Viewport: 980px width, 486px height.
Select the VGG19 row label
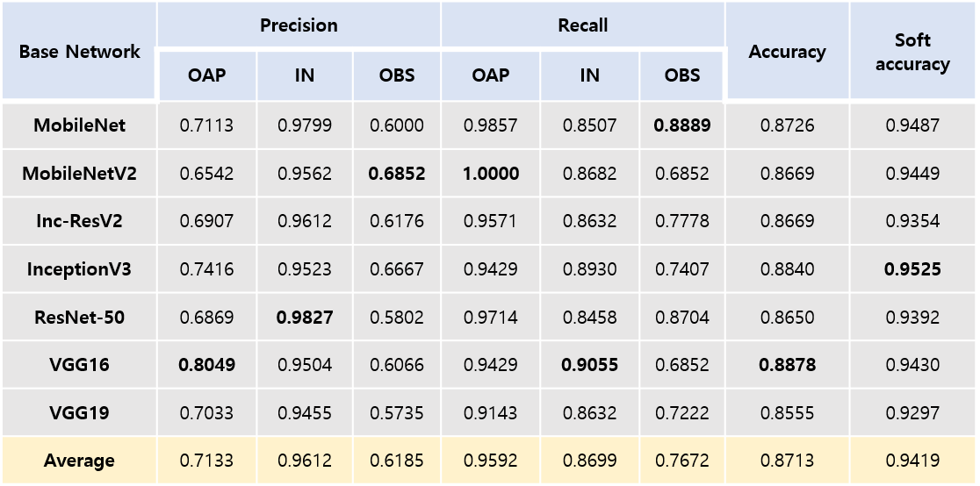[x=79, y=412]
